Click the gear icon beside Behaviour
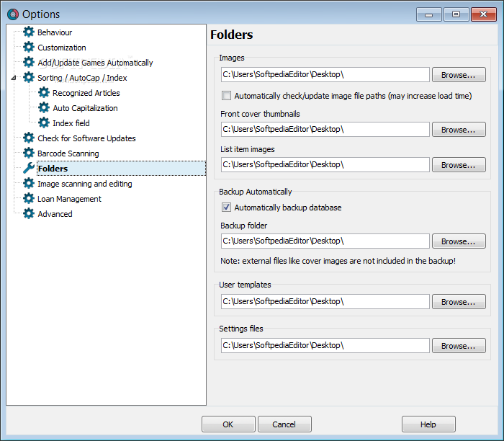 point(29,32)
